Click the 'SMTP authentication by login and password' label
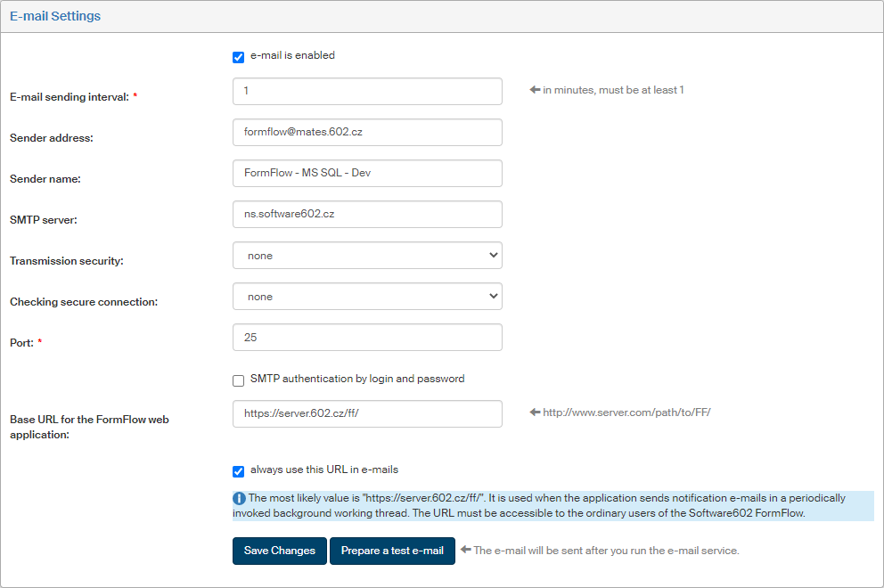The width and height of the screenshot is (884, 588). [357, 379]
